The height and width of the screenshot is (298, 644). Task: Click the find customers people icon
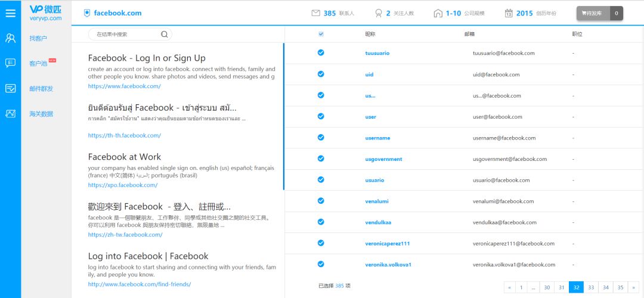(x=10, y=38)
